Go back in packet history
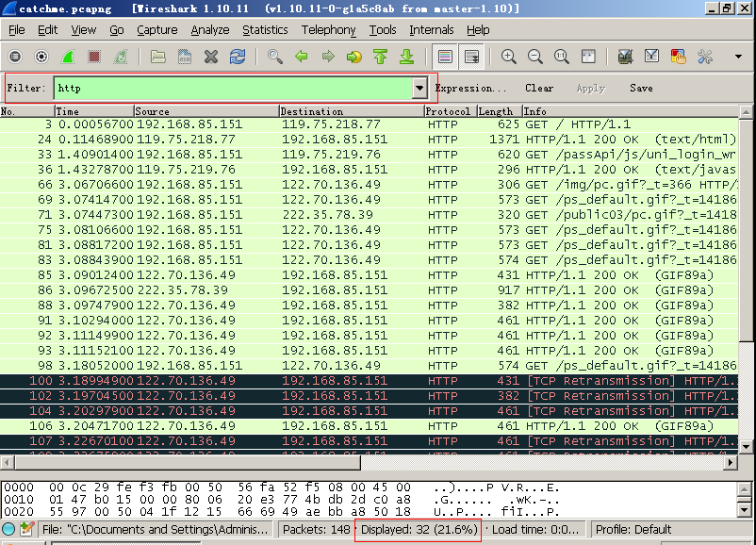The width and height of the screenshot is (756, 545). (302, 57)
